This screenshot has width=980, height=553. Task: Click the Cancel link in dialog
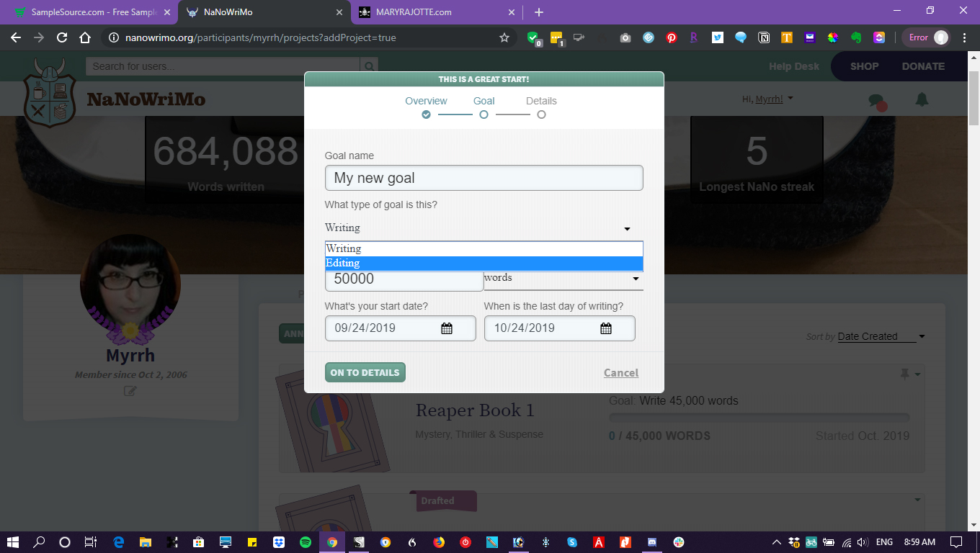point(620,372)
